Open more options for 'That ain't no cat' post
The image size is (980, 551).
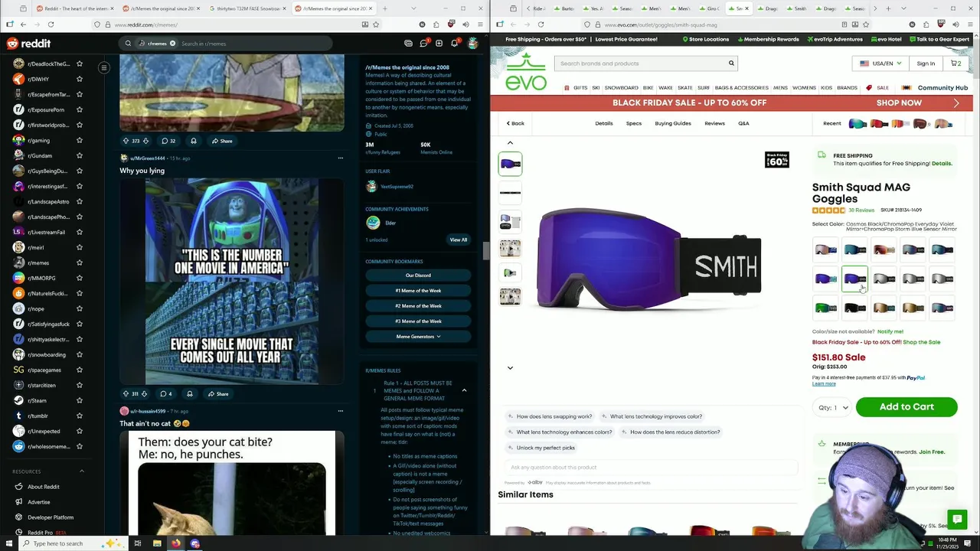(341, 411)
